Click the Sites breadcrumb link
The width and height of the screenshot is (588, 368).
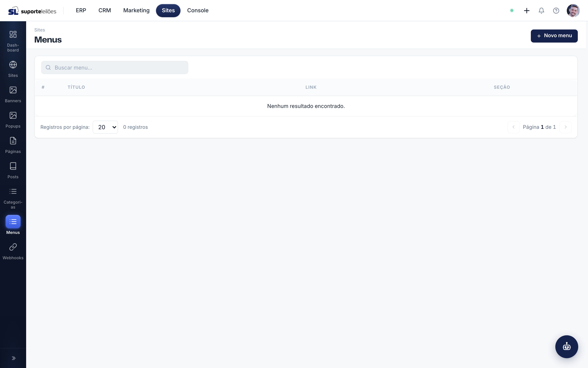40,30
